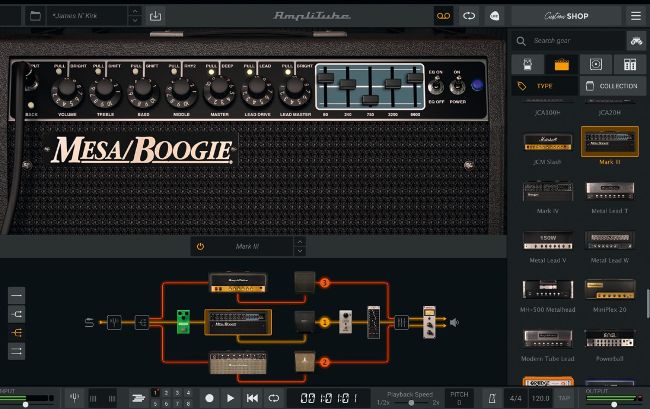Select the cabinet category icon in gear browser

(x=595, y=64)
